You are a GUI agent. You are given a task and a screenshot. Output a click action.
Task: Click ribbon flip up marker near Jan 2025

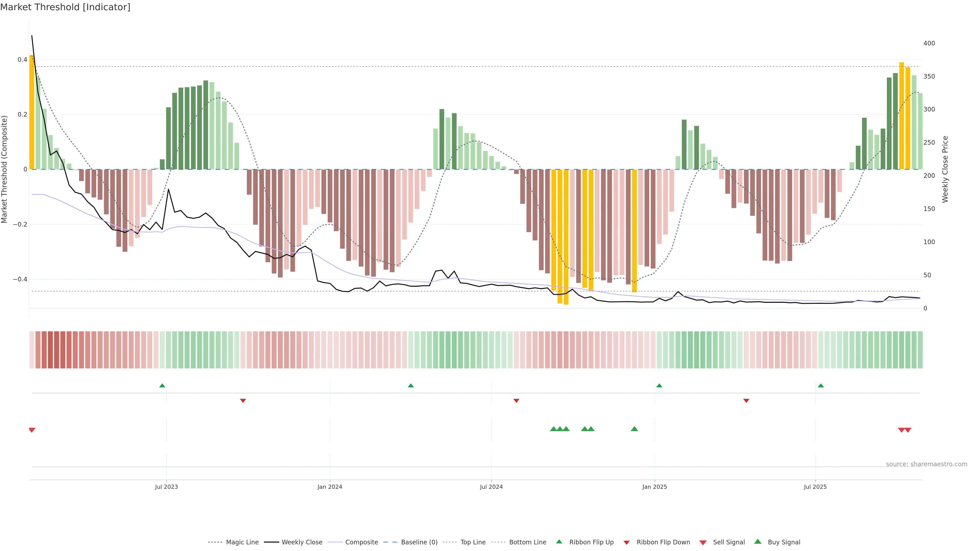pos(659,386)
